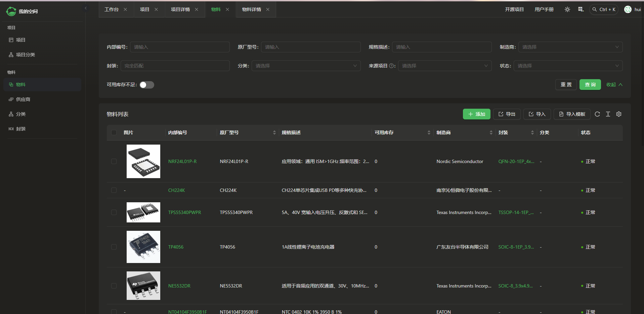
Task: Click the green 添加 button
Action: click(x=476, y=114)
